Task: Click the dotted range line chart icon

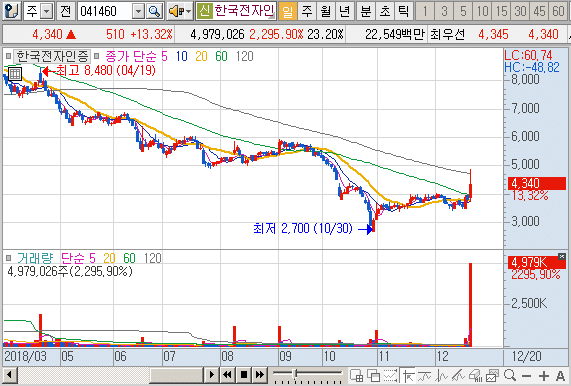Action: tap(390, 375)
